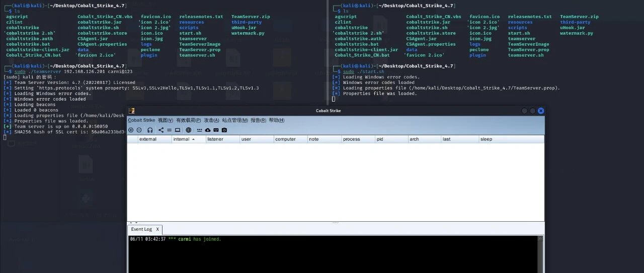Open keystrokes view keyboard icon
644x273 pixels.
(x=216, y=130)
